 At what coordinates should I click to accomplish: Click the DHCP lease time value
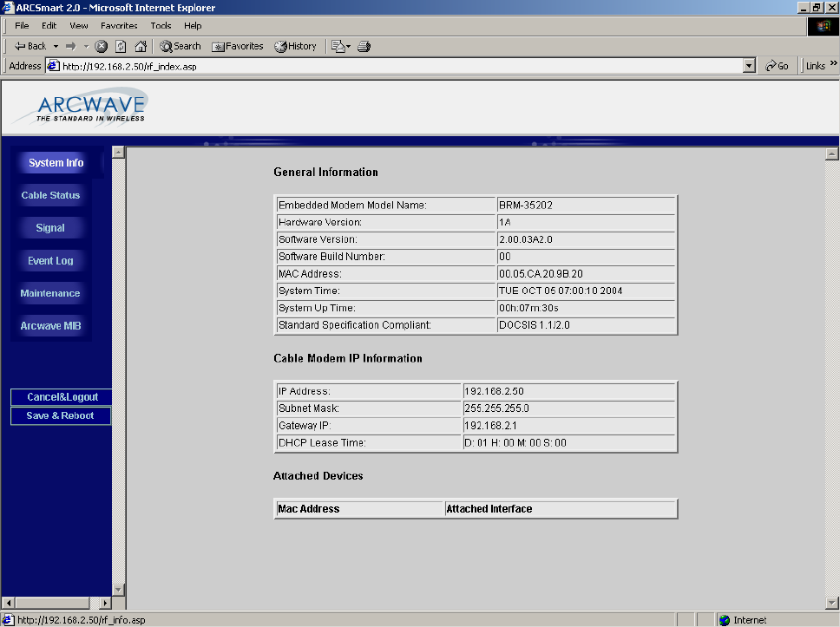(515, 443)
